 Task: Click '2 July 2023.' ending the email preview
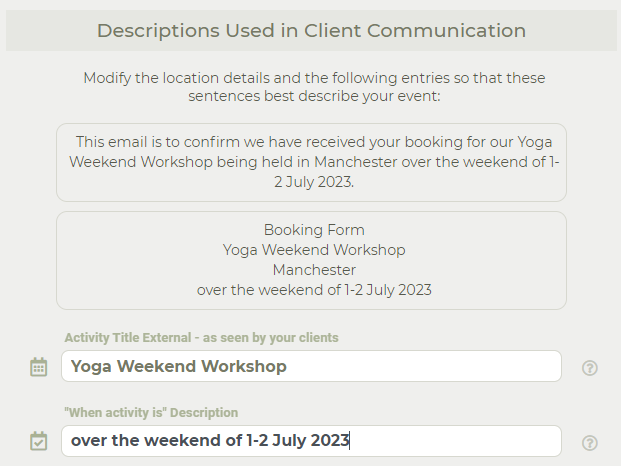(314, 182)
